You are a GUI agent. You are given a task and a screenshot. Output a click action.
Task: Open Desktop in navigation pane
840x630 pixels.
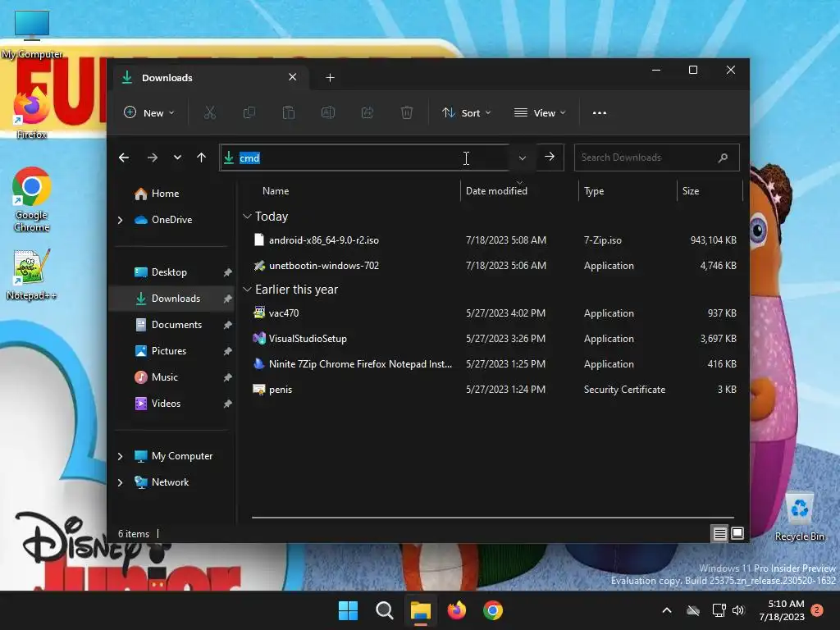coord(169,272)
